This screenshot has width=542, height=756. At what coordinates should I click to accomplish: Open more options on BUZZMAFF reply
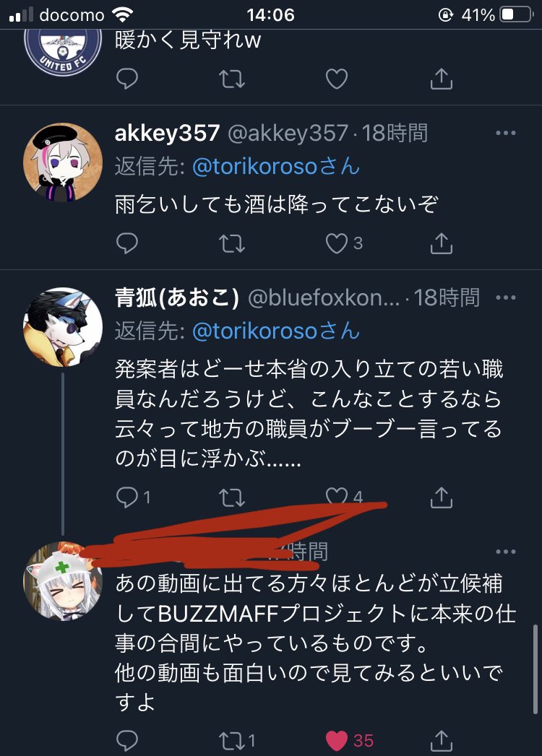point(506,552)
